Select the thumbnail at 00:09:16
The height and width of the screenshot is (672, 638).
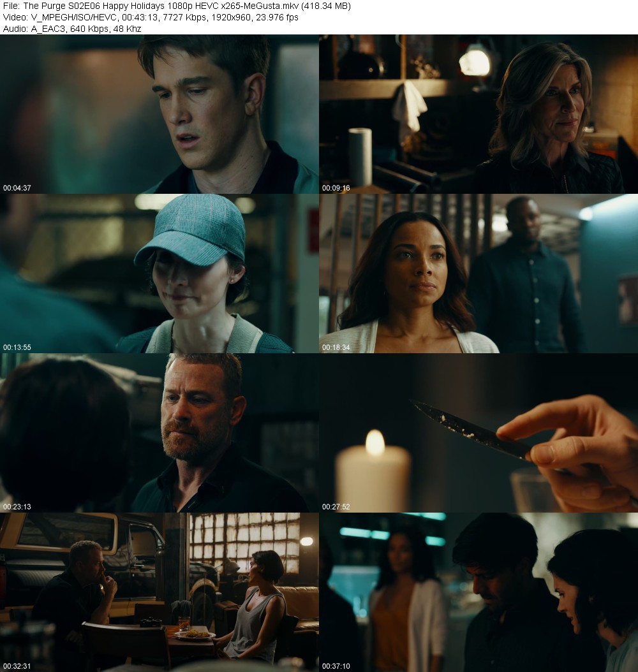(x=478, y=114)
